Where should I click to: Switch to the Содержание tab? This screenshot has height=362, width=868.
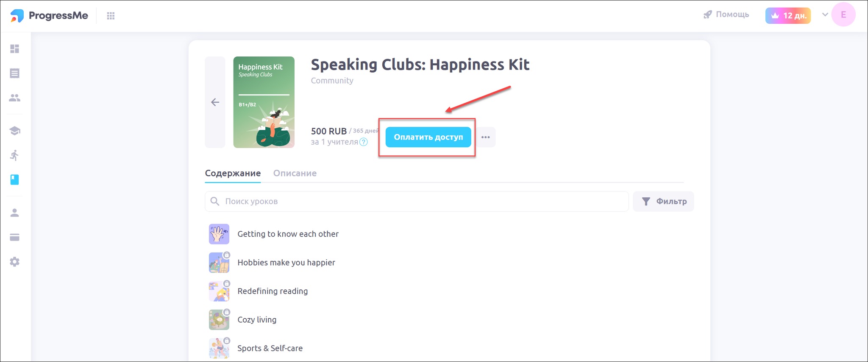pos(233,173)
